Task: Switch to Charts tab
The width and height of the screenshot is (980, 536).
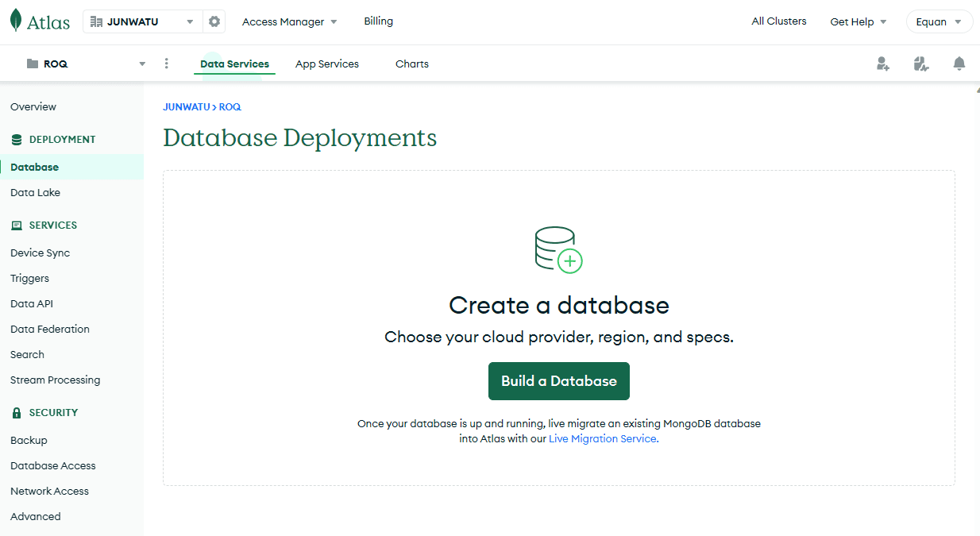Action: [412, 64]
